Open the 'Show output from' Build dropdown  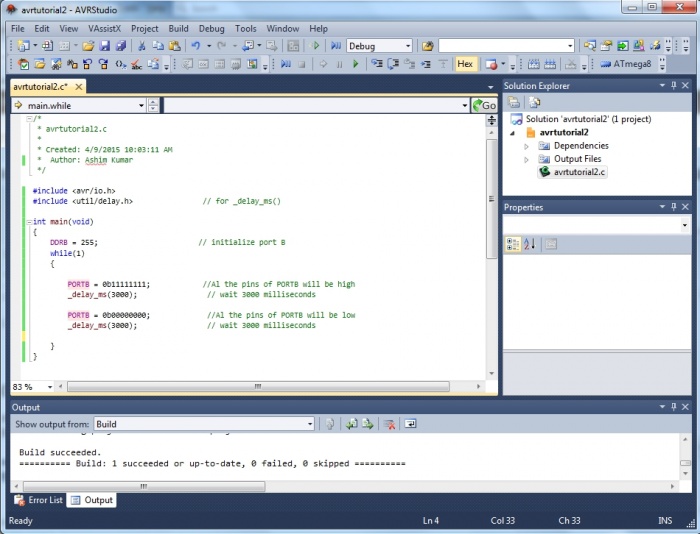click(309, 424)
